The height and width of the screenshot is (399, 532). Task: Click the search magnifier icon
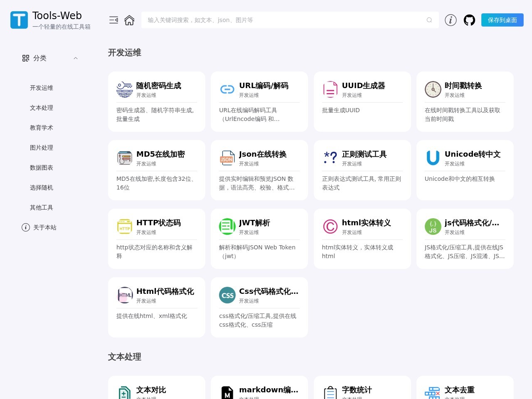pos(429,20)
